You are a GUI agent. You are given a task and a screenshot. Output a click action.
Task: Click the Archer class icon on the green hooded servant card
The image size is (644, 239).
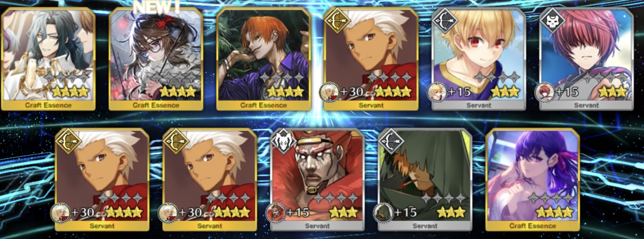coord(391,141)
